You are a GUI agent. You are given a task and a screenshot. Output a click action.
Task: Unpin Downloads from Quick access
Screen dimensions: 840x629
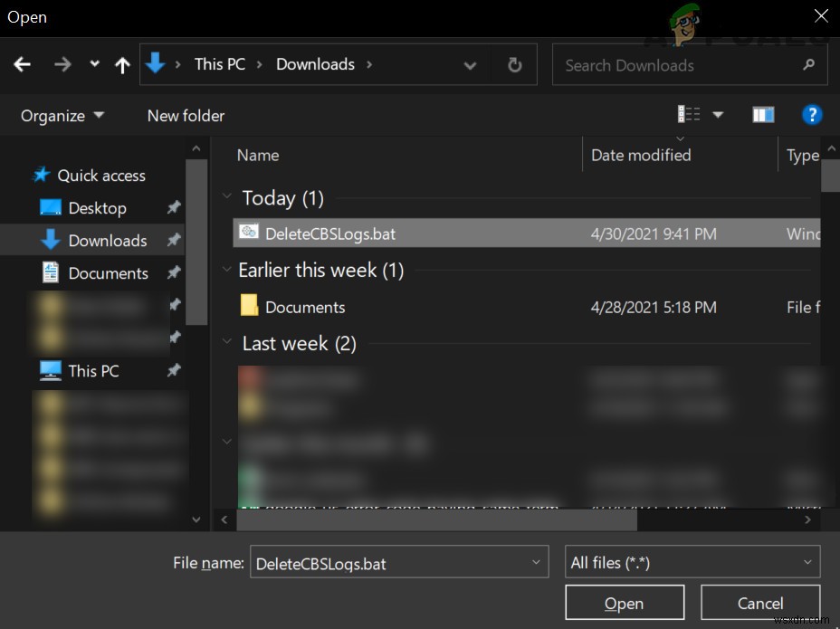[173, 240]
